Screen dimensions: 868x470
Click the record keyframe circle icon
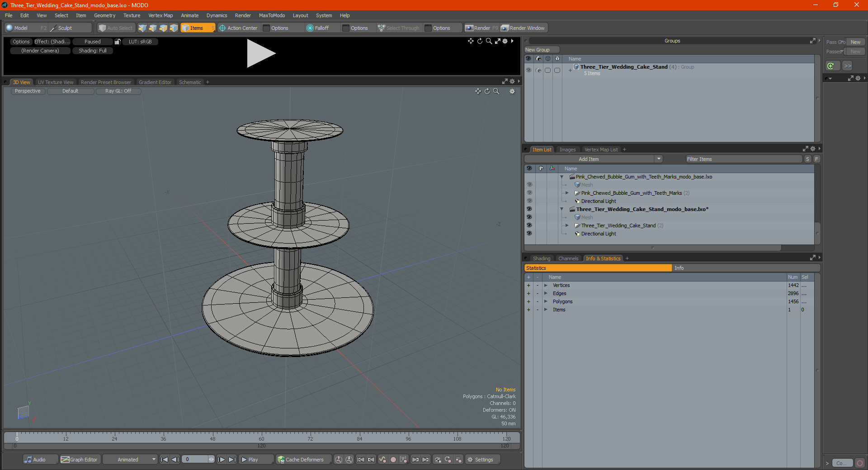click(393, 460)
